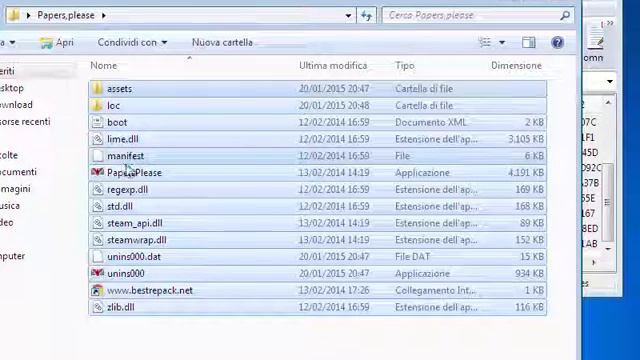The height and width of the screenshot is (360, 640).
Task: Select the zlib.dll file icon
Action: 97,307
